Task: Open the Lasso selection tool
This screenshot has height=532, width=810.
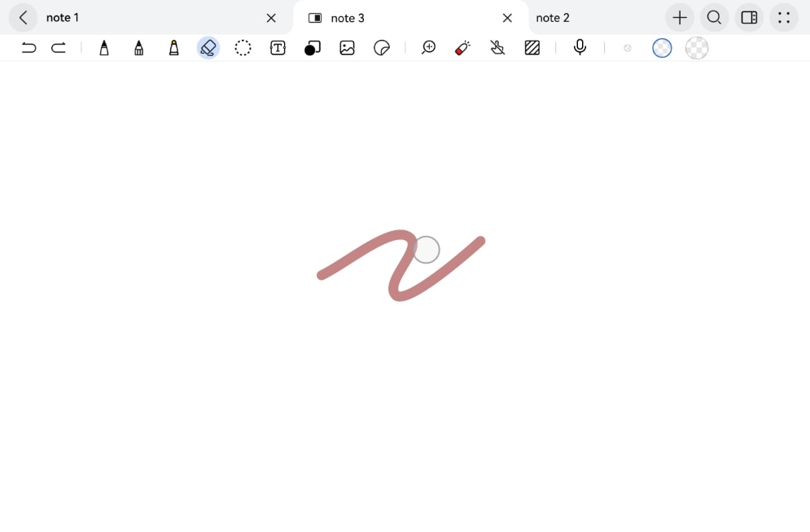Action: click(242, 48)
